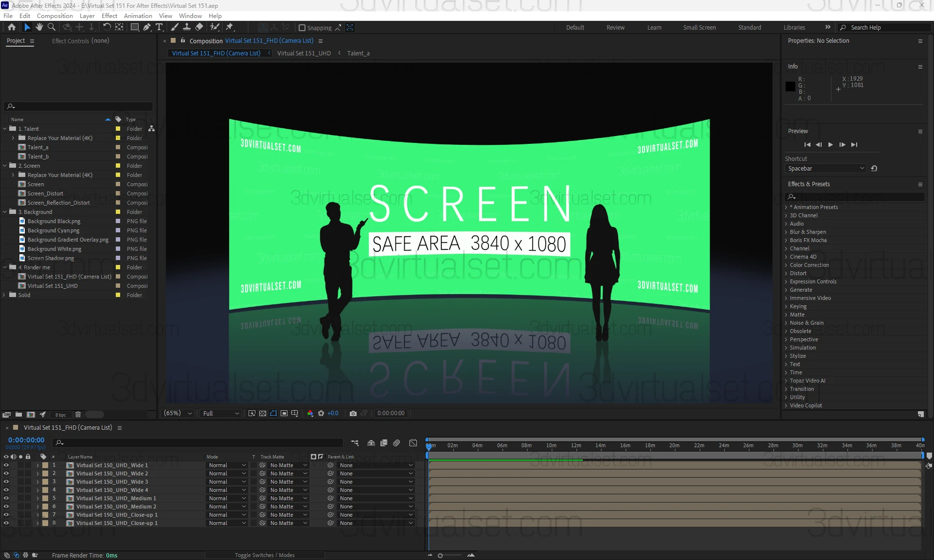The image size is (934, 560).
Task: Select the Rectangle shape tool
Action: pos(135,27)
